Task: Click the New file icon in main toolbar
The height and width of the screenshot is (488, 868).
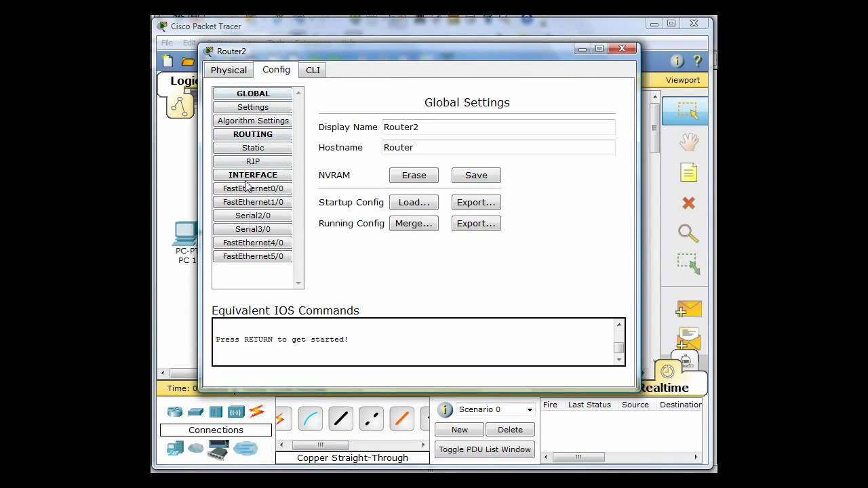Action: pyautogui.click(x=167, y=62)
